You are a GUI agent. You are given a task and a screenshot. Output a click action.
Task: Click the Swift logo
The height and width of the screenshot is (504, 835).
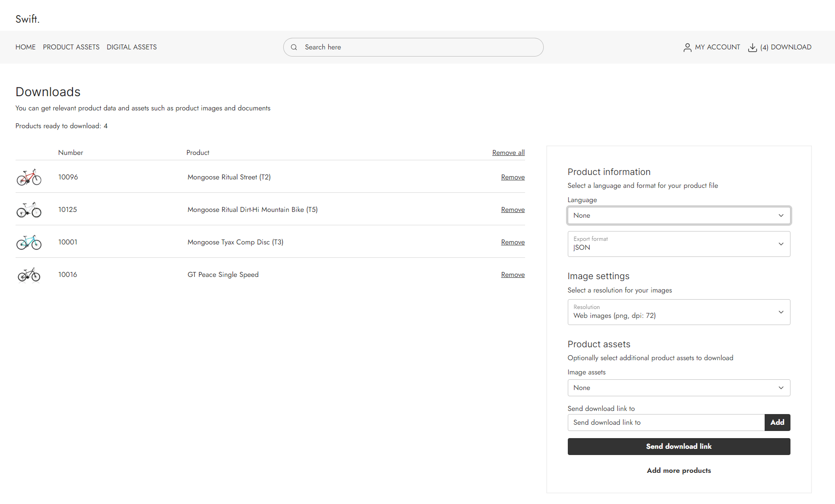(x=28, y=19)
